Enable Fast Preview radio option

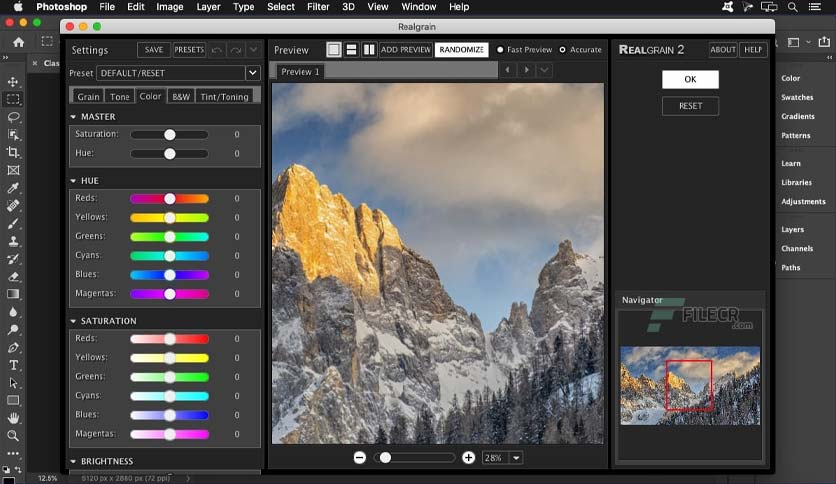click(500, 50)
